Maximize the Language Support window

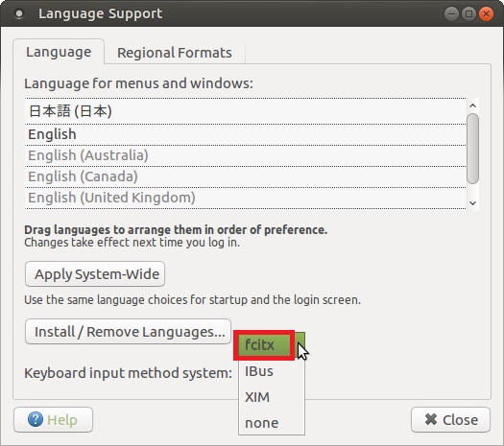coord(468,13)
